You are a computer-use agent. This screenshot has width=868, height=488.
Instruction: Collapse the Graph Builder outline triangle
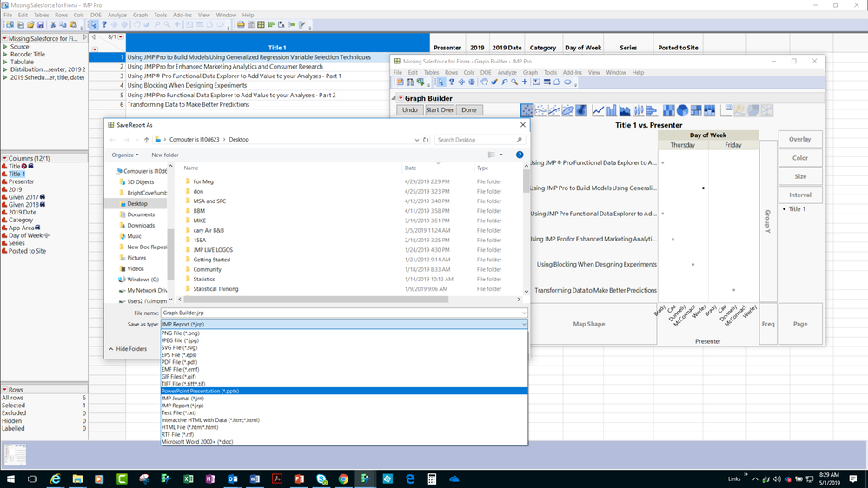pyautogui.click(x=395, y=98)
